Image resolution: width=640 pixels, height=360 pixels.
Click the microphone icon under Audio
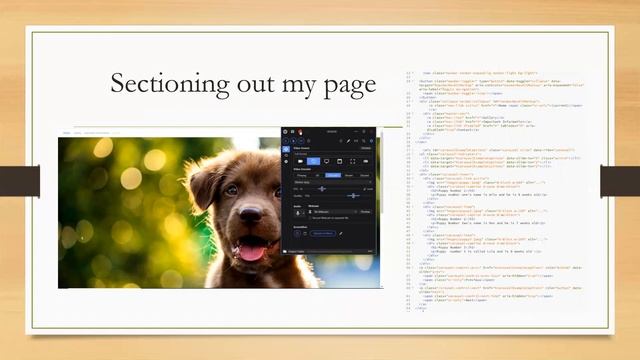point(298,213)
